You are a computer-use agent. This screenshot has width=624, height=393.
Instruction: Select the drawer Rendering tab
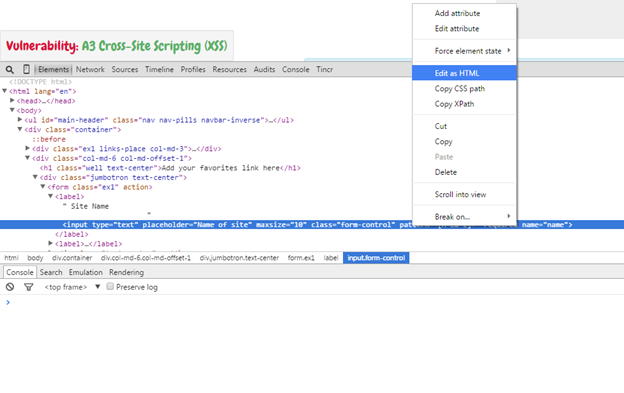[127, 272]
